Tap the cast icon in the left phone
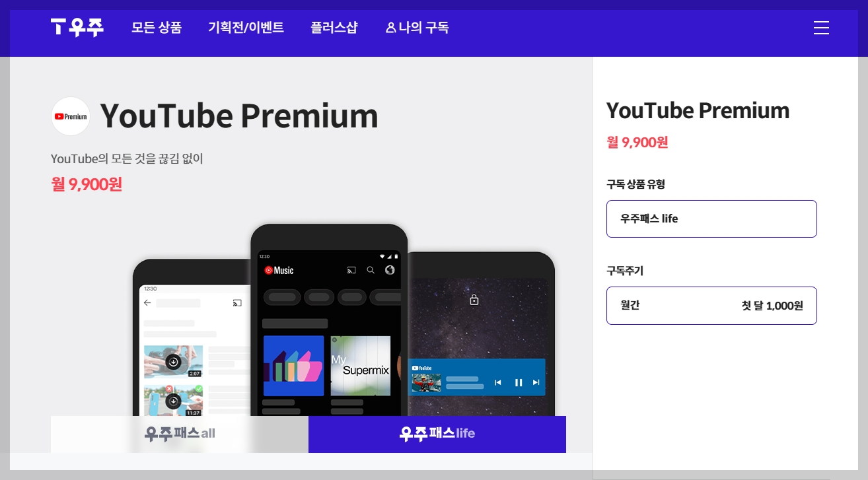Image resolution: width=868 pixels, height=480 pixels. click(x=237, y=303)
